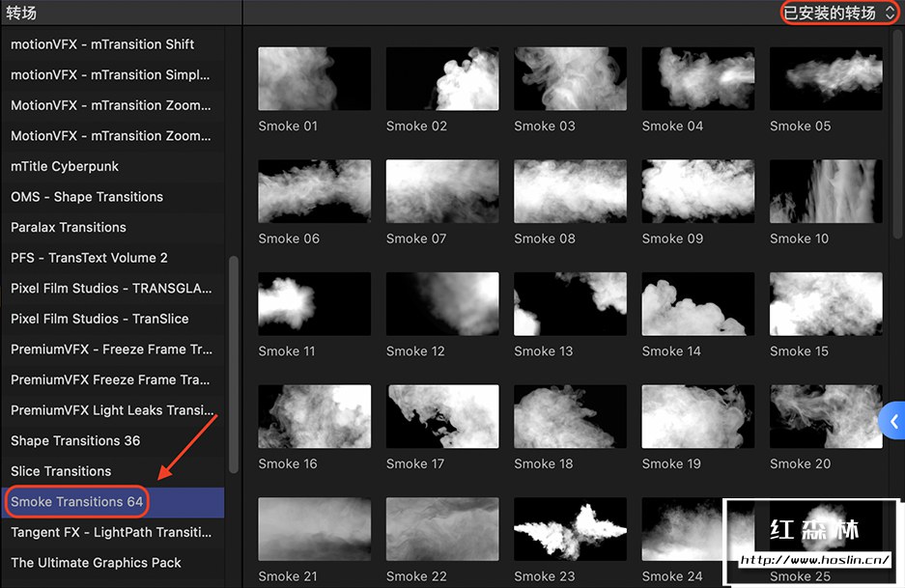Pick the Smoke 03 transition thumbnail
905x588 pixels.
click(570, 78)
